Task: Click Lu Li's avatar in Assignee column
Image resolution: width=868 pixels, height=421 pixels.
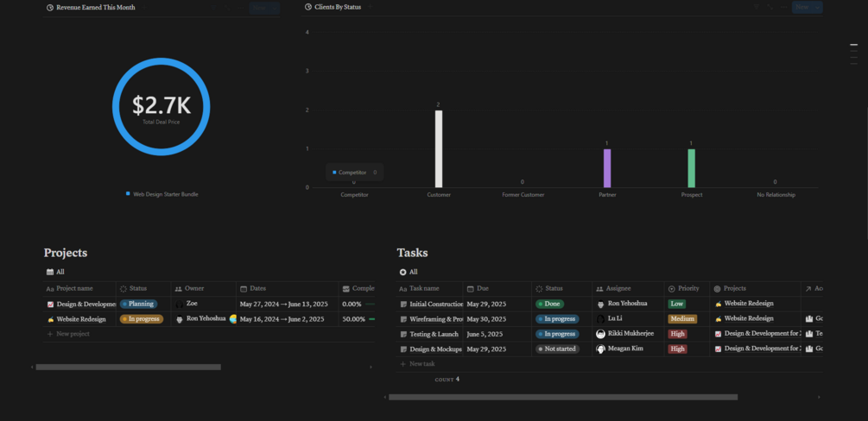Action: 600,319
